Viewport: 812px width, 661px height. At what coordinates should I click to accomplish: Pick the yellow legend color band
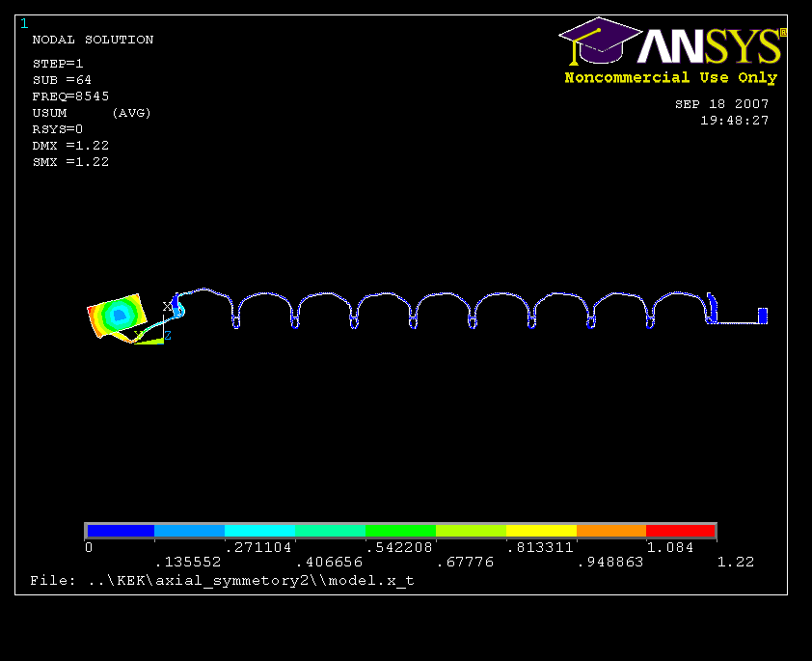(x=541, y=531)
